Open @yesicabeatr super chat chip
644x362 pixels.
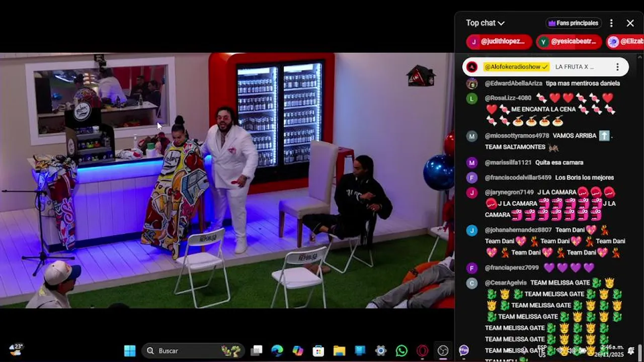(569, 42)
